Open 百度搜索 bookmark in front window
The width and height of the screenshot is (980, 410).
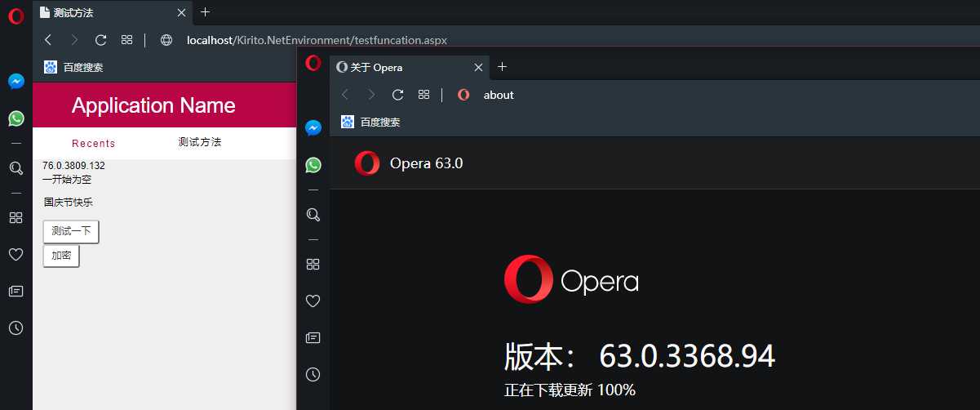point(370,122)
